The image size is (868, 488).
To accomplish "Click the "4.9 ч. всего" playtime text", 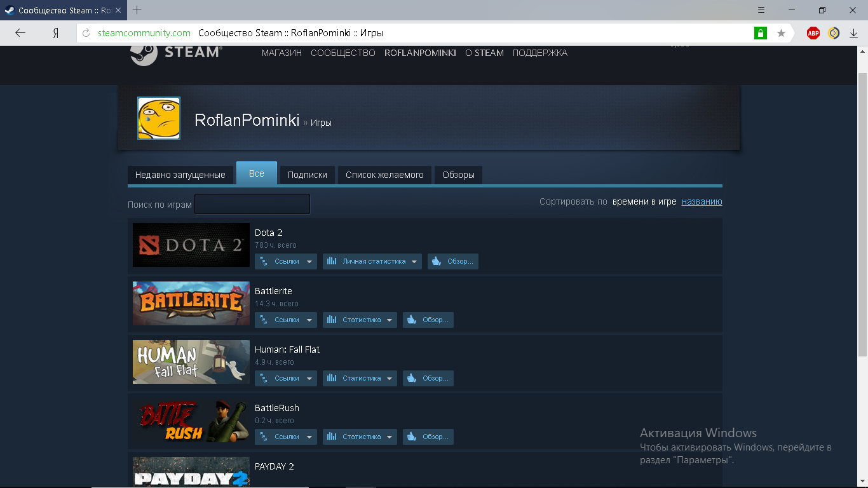I will pyautogui.click(x=275, y=362).
